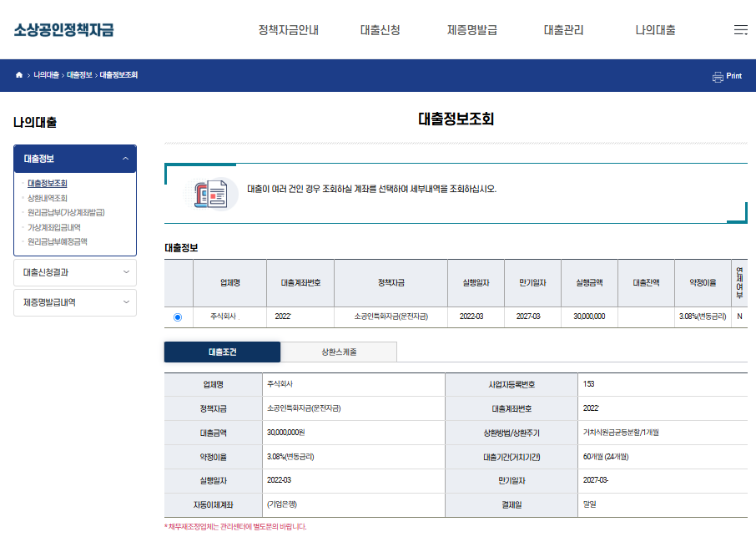756x537 pixels.
Task: Expand the 대출신청결과 section
Action: pyautogui.click(x=75, y=272)
